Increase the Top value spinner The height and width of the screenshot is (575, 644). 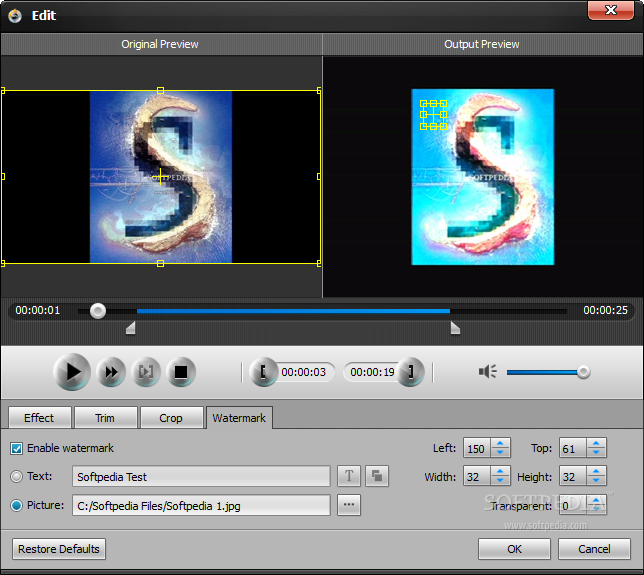tap(596, 443)
